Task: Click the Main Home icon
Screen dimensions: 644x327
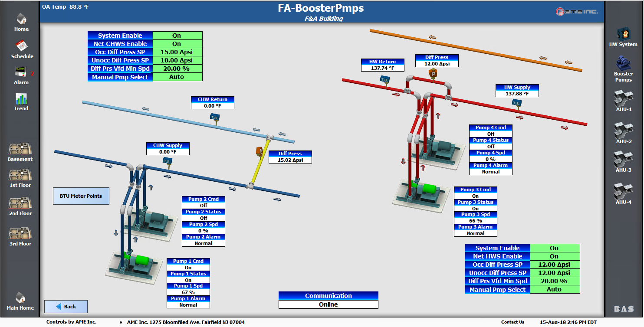Action: point(20,298)
